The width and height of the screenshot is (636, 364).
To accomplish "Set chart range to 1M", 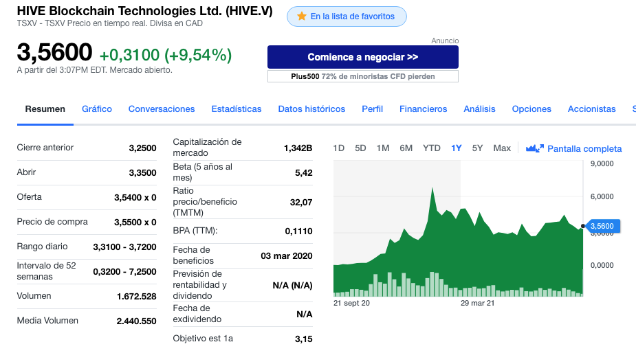I will point(382,148).
